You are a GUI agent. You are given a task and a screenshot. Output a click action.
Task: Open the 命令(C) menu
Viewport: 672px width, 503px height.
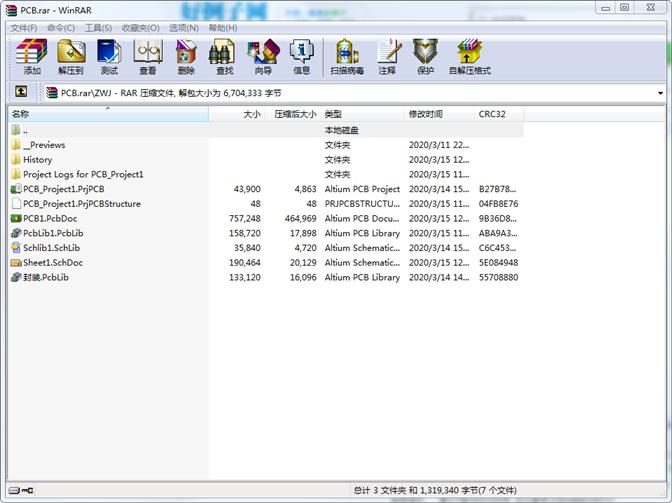pos(61,28)
